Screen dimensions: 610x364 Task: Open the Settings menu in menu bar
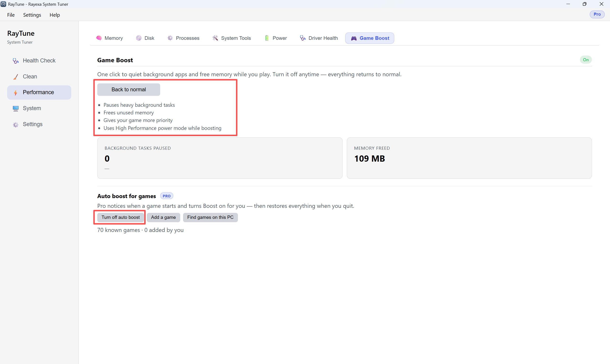point(32,15)
